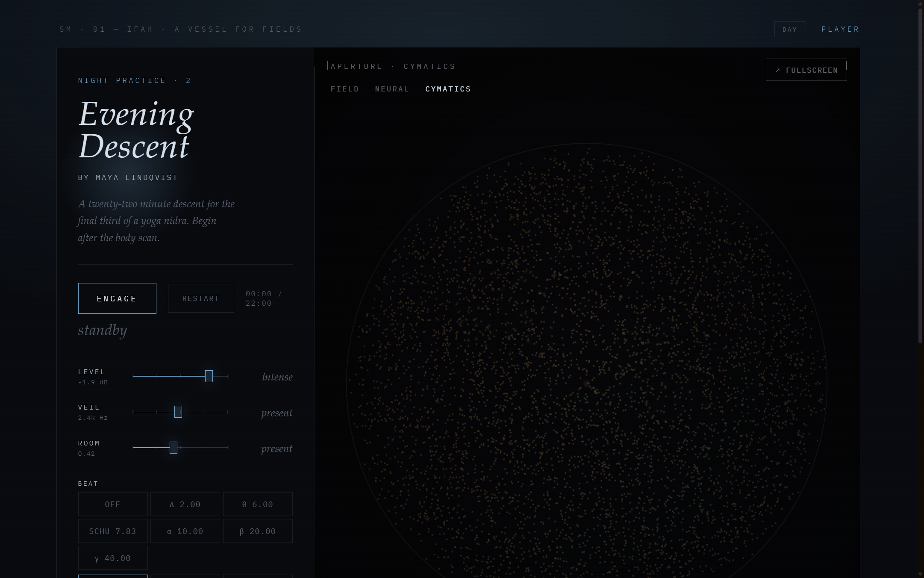Image resolution: width=924 pixels, height=578 pixels.
Task: Switch to the FIELD visualization tab
Action: [x=344, y=89]
